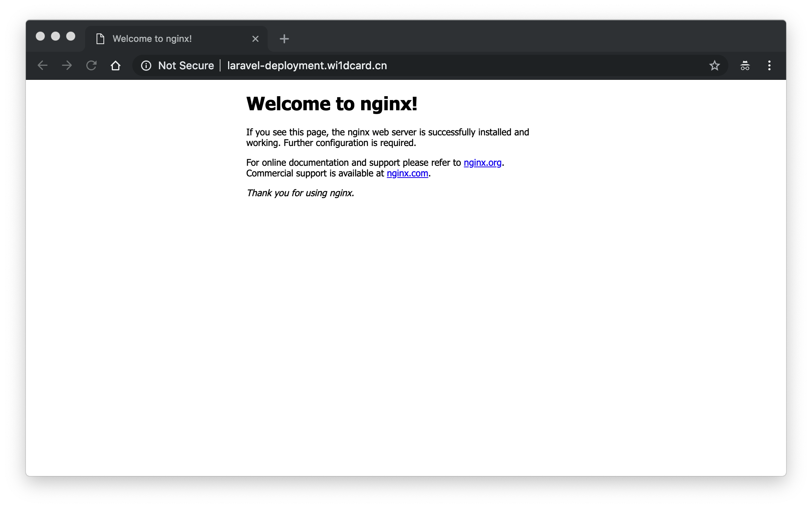
Task: Close the browser window with the leftmost window button
Action: coord(40,36)
